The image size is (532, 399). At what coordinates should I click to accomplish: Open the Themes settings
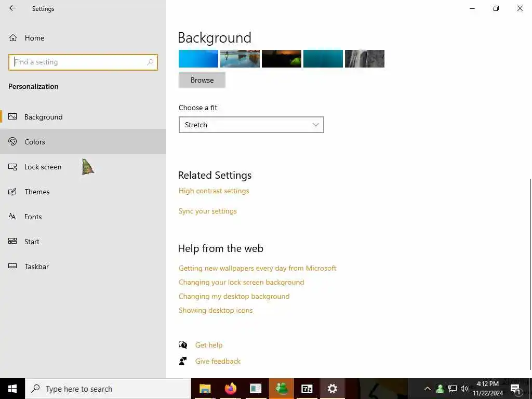[x=83, y=192]
